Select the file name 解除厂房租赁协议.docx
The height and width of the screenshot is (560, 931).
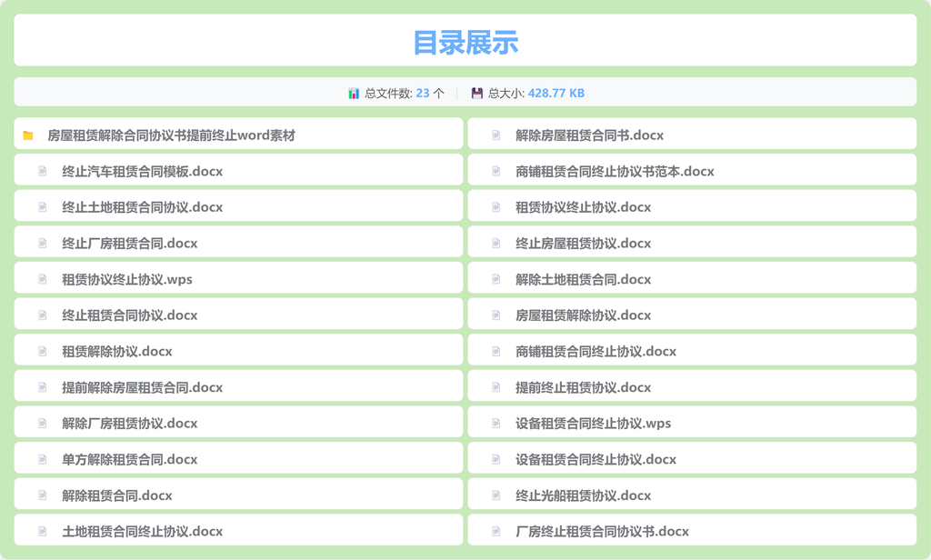pyautogui.click(x=130, y=424)
